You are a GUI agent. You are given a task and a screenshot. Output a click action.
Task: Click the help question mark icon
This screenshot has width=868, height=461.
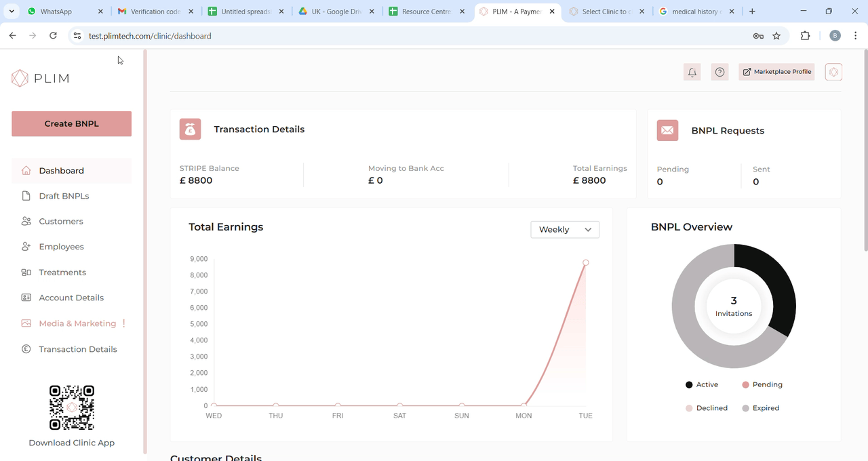720,72
